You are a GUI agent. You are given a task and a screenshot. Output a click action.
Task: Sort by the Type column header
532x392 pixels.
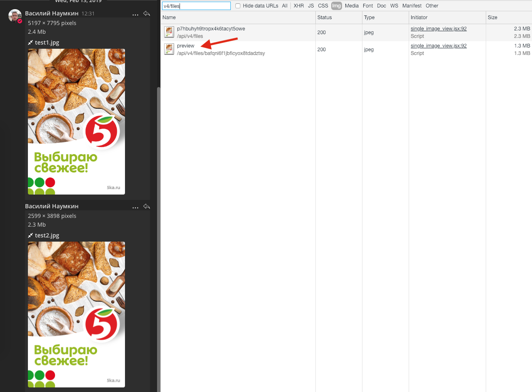click(386, 17)
